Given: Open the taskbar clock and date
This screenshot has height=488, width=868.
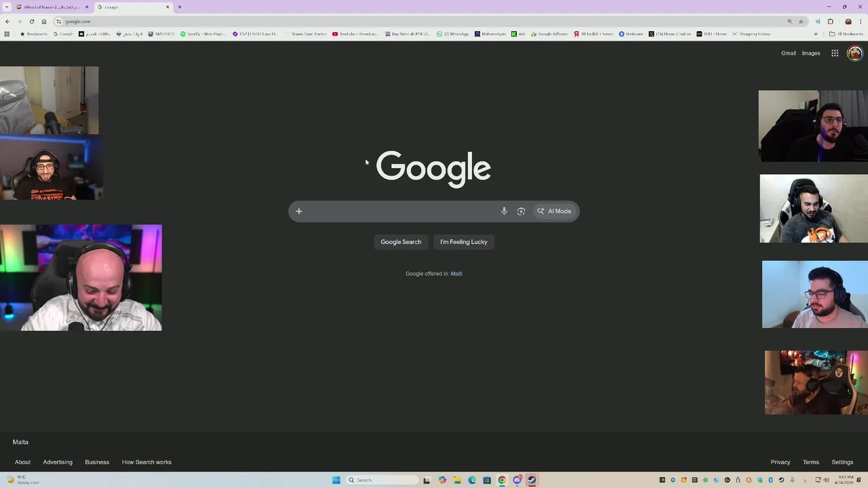Looking at the screenshot, I should (841, 481).
